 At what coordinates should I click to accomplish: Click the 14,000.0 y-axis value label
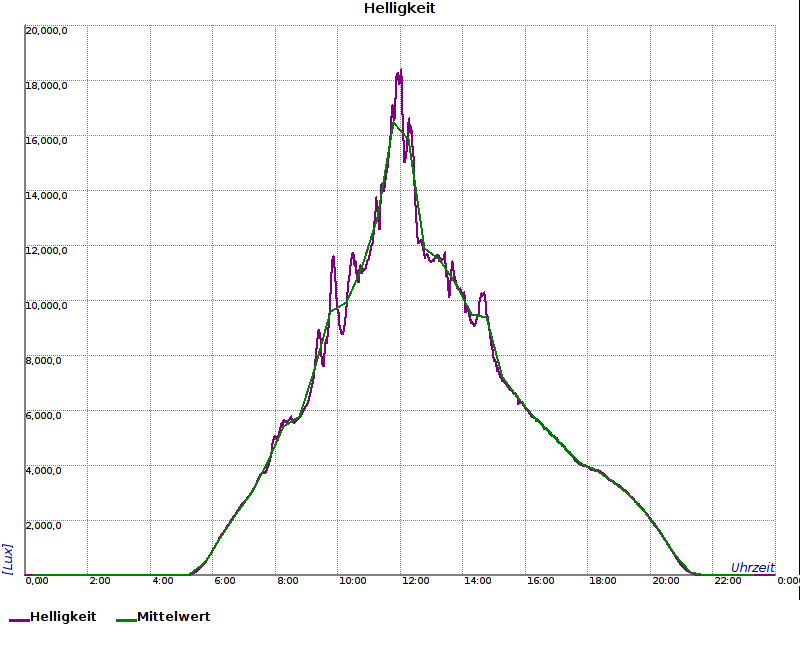point(46,195)
